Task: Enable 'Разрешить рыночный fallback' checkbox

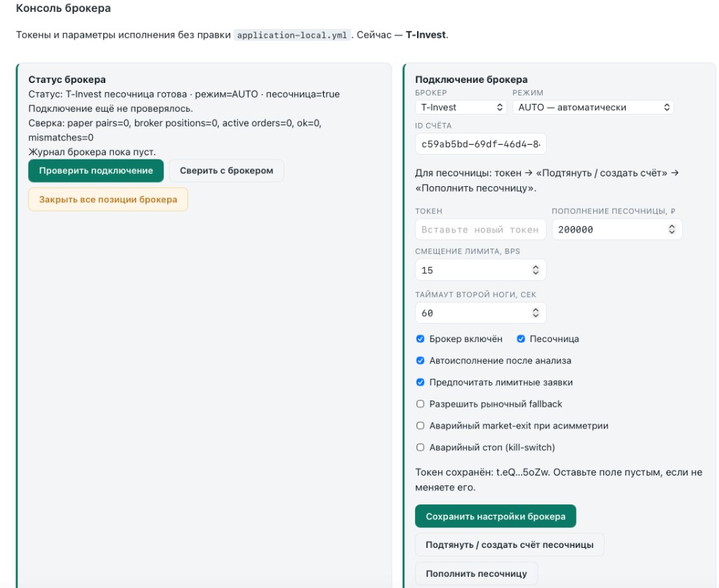Action: pos(420,404)
